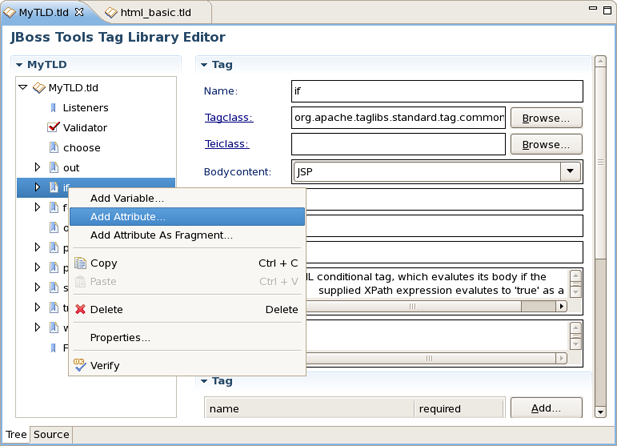Image resolution: width=617 pixels, height=446 pixels.
Task: Click the name column header
Action: click(x=309, y=409)
